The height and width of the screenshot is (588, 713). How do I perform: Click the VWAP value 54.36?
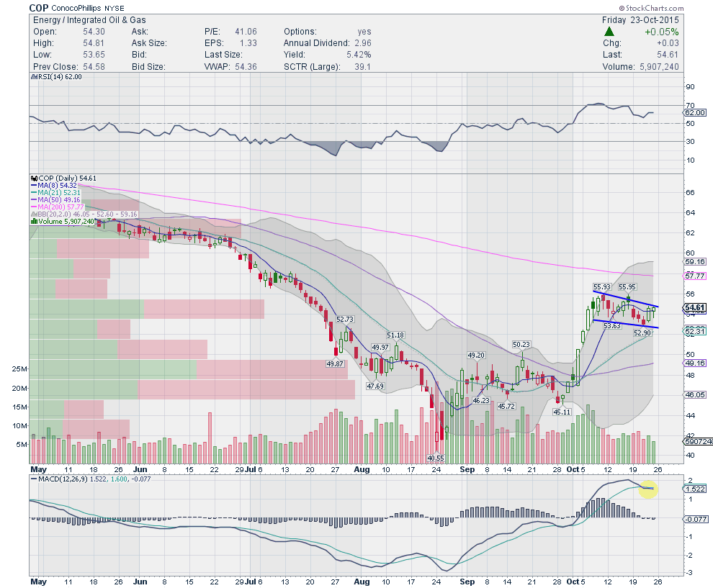point(246,66)
